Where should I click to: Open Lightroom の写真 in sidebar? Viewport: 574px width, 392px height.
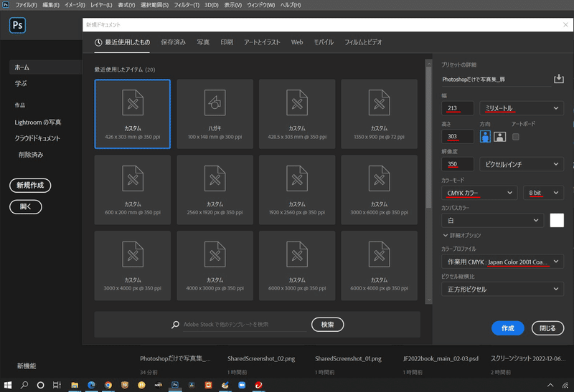38,122
